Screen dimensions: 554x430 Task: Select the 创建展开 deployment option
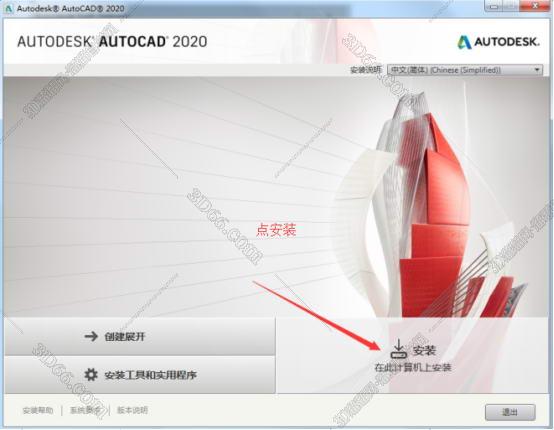[x=140, y=336]
